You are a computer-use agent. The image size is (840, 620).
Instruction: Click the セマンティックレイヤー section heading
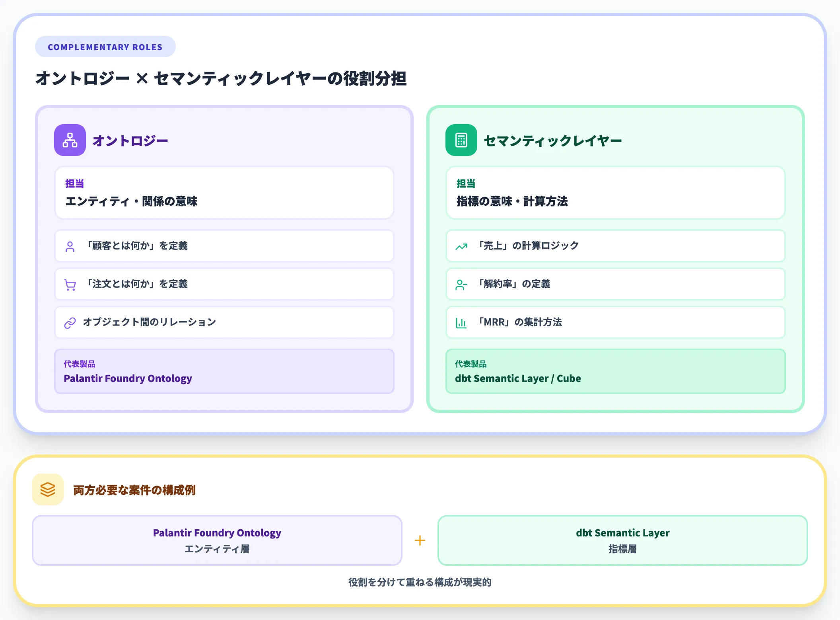pos(552,140)
